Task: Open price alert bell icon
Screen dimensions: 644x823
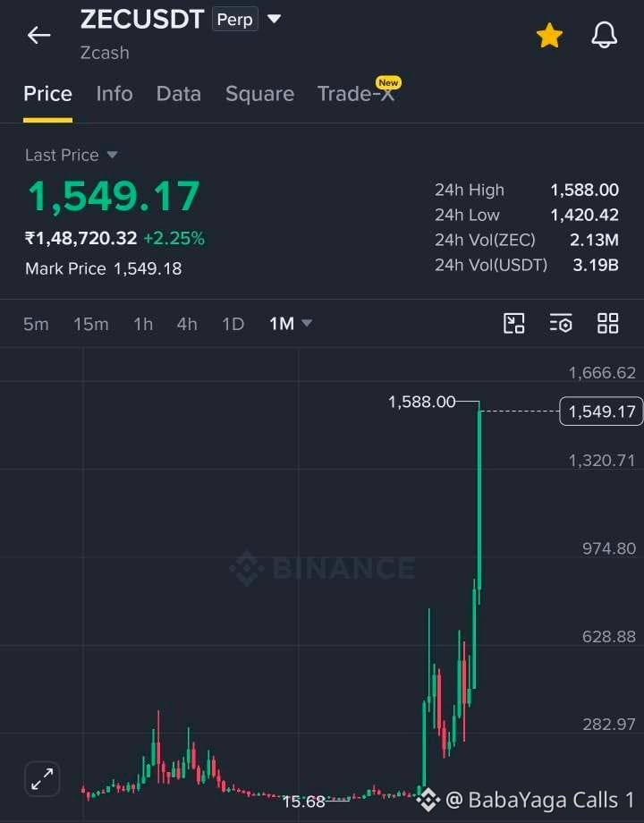Action: [x=604, y=36]
